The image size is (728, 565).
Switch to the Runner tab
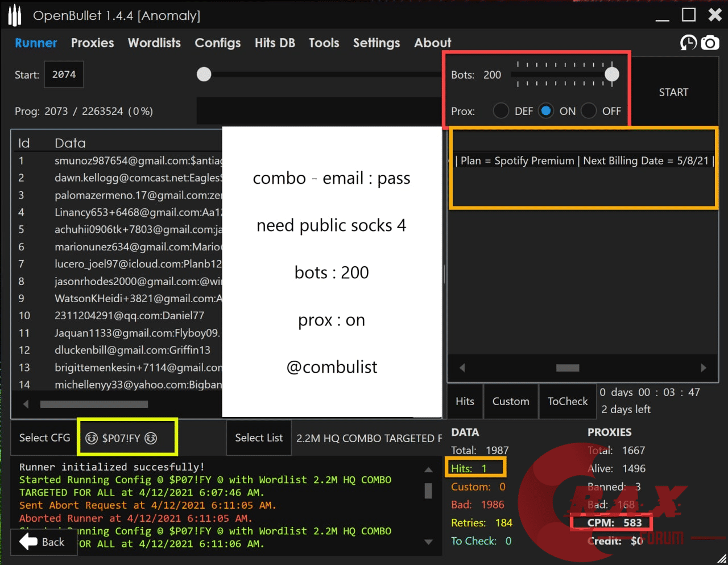tap(36, 43)
